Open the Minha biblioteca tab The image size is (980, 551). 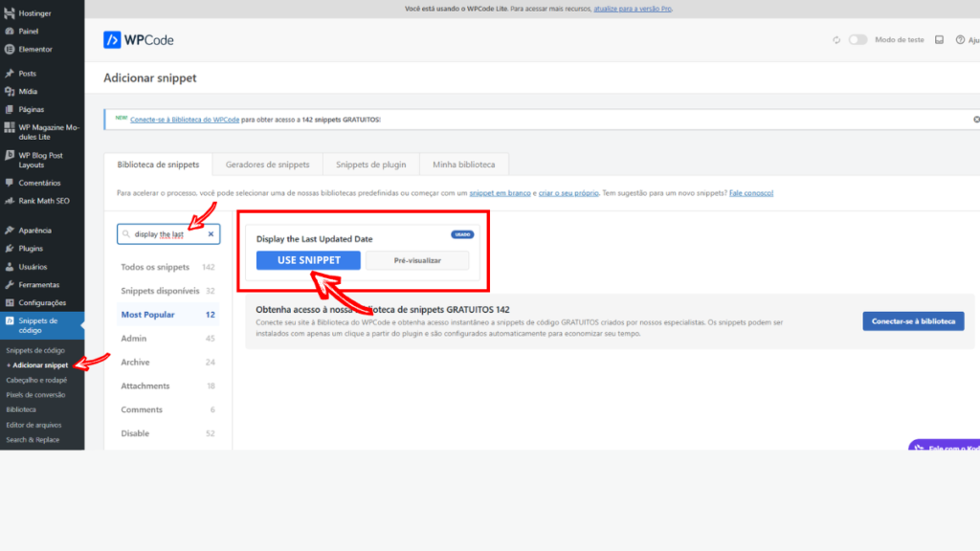point(463,165)
